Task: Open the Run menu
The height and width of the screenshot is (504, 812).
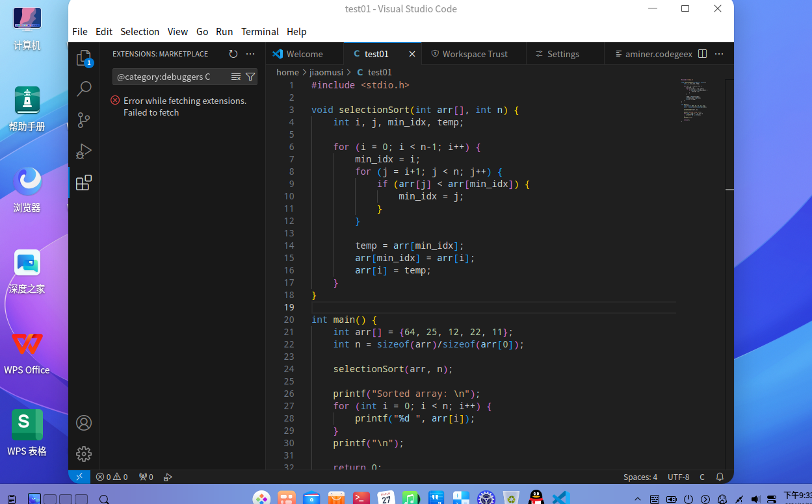Action: [x=224, y=31]
